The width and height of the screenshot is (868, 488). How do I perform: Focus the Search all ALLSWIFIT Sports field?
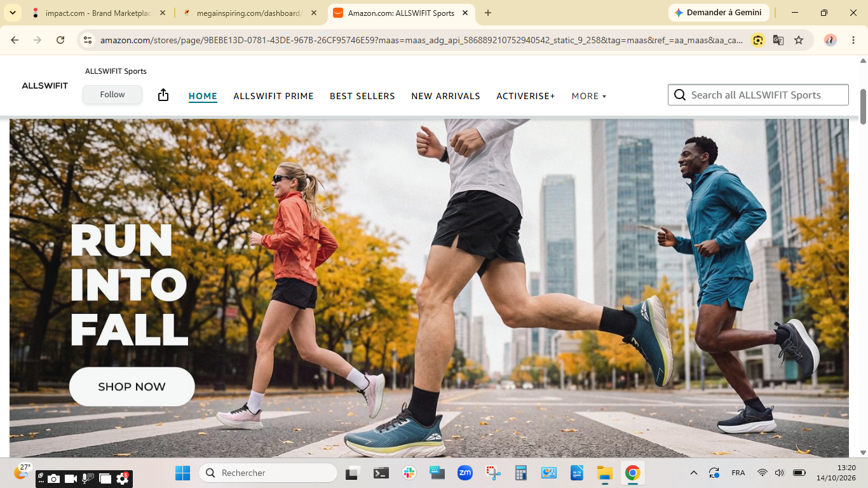(x=758, y=95)
